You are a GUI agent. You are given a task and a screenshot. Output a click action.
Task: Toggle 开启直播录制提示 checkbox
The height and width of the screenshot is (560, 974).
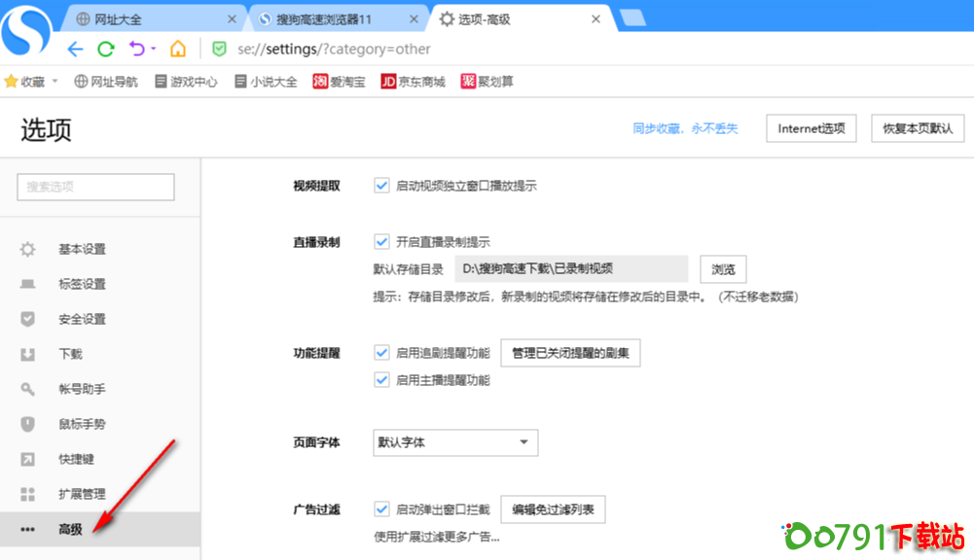[381, 242]
